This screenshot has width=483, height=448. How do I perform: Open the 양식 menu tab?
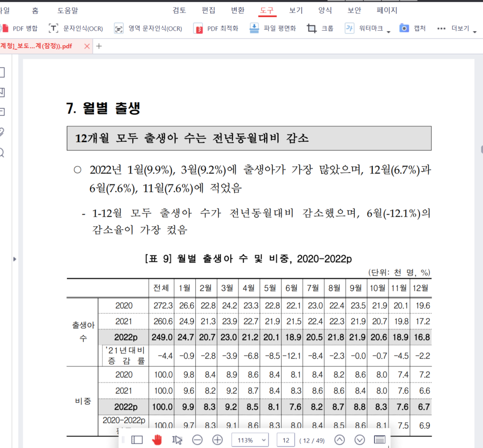point(325,10)
